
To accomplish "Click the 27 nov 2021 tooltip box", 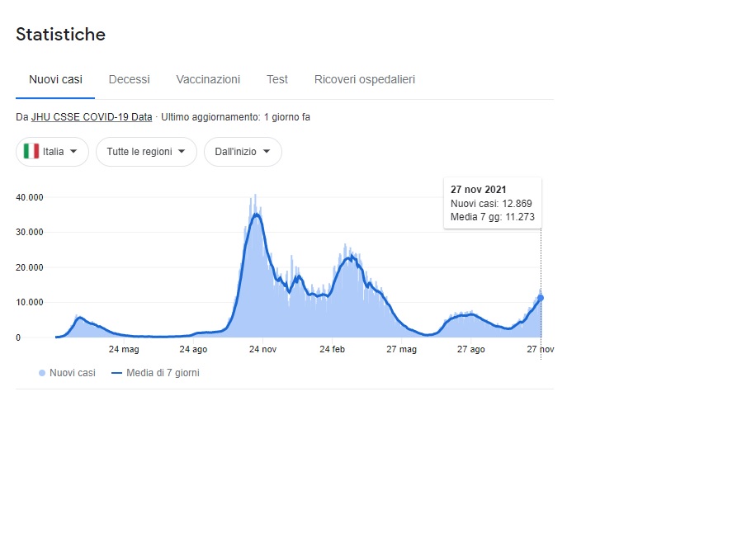I will (x=493, y=203).
